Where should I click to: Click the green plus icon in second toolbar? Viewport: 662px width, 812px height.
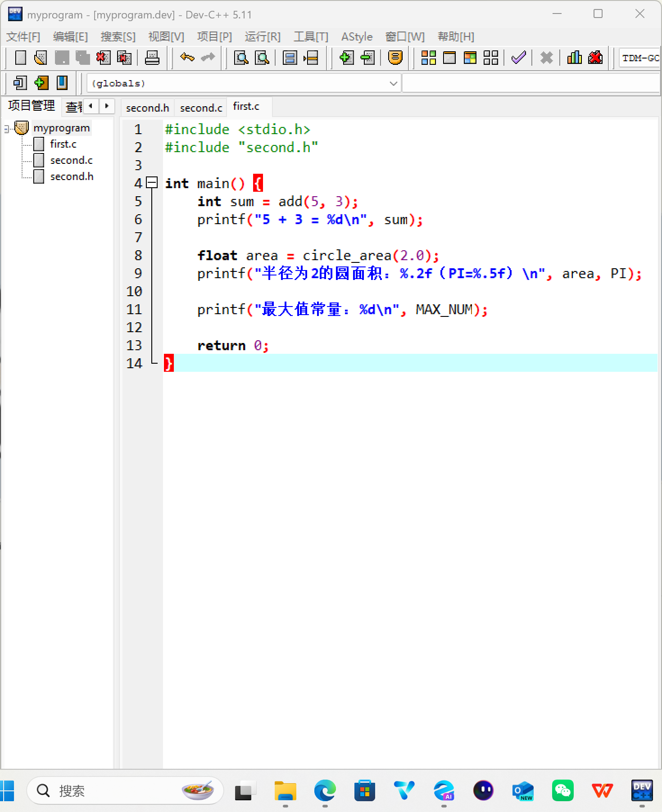click(x=41, y=83)
